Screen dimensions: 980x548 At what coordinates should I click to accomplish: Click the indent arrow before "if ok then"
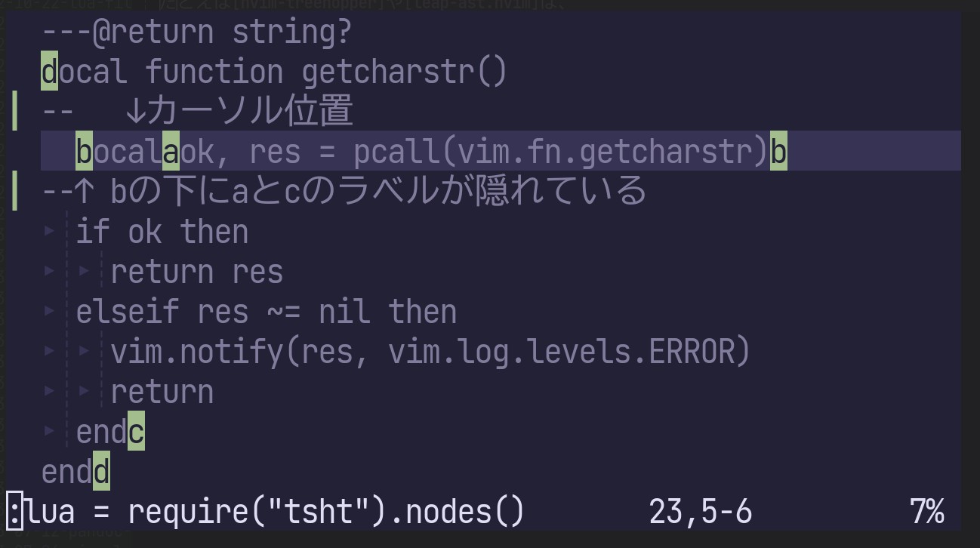[50, 230]
